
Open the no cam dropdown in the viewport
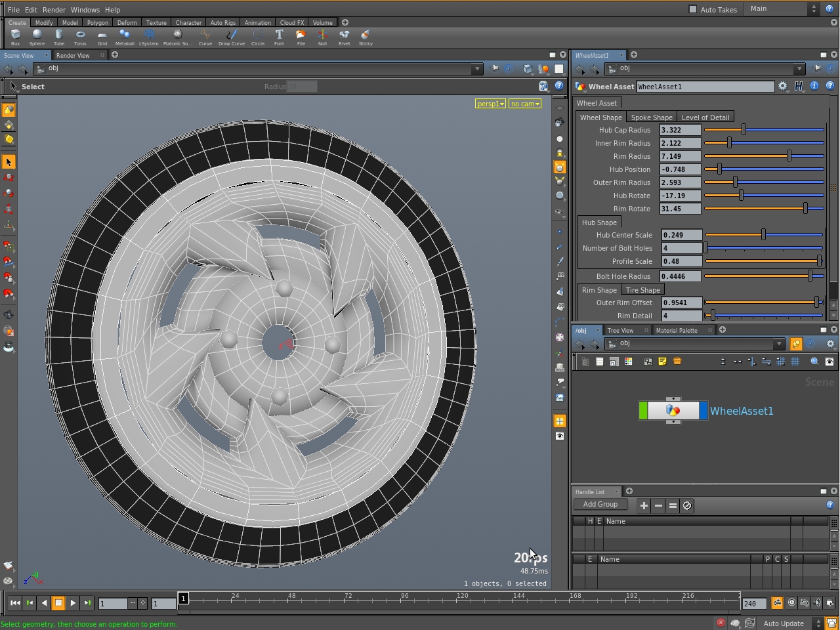[x=524, y=103]
